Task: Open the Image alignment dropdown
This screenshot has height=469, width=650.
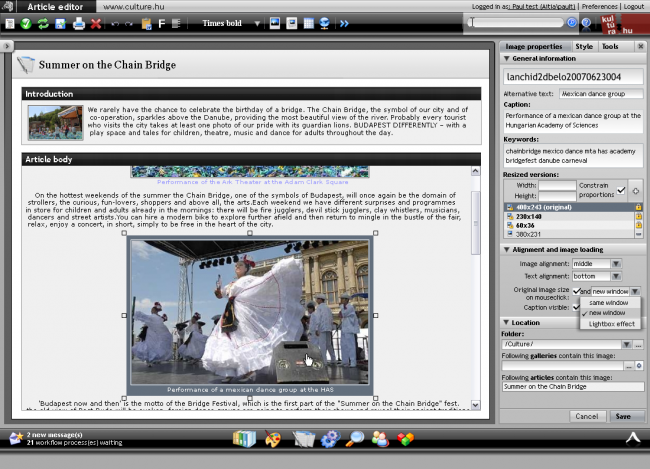Action: [x=616, y=264]
